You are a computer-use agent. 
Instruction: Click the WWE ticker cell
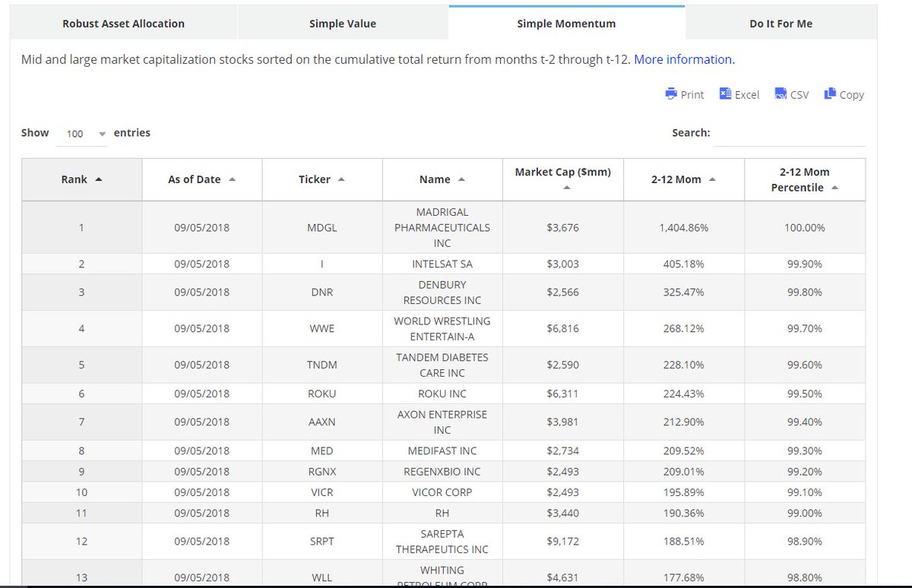click(322, 328)
